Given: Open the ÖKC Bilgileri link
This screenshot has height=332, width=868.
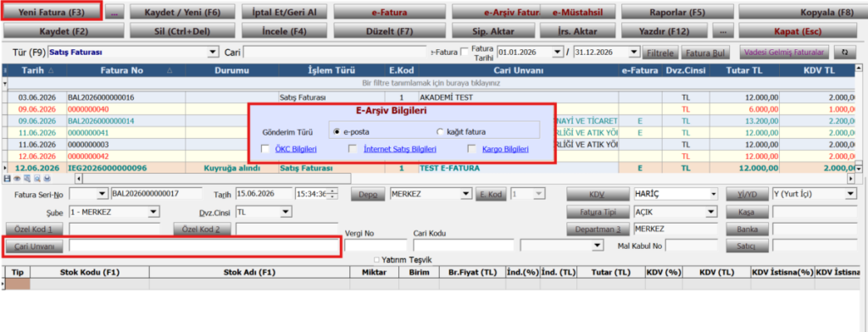Looking at the screenshot, I should click(296, 149).
